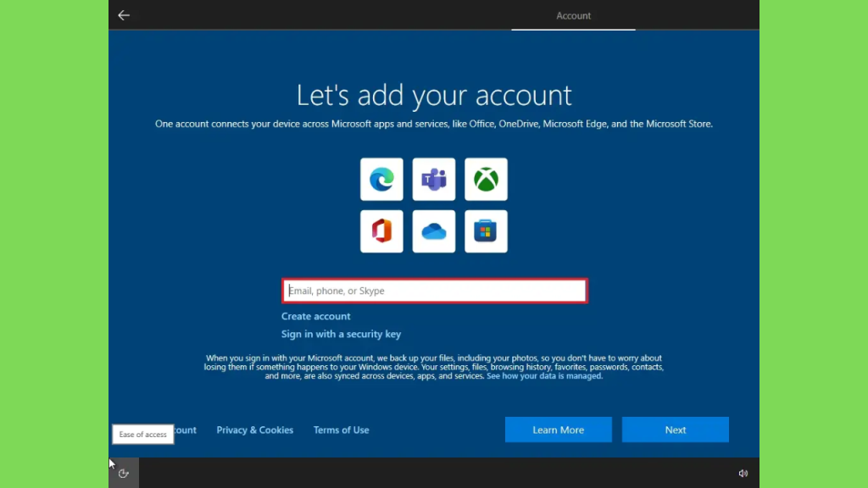Screen dimensions: 868x488
Task: Open Terms of Use link
Action: pos(341,430)
